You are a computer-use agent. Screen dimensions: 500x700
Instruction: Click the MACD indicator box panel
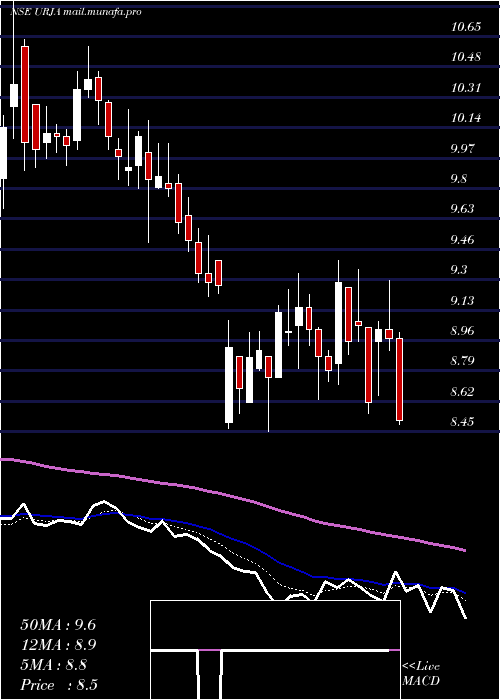275,650
